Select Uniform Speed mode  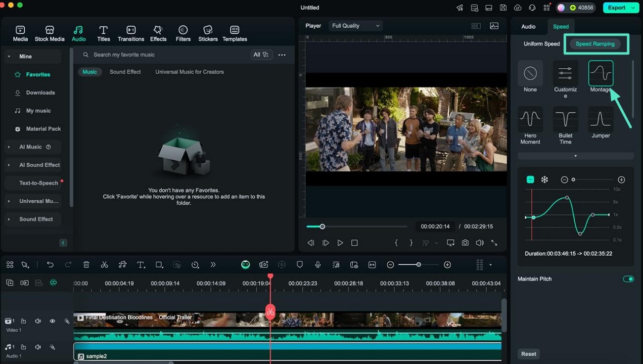pyautogui.click(x=542, y=44)
